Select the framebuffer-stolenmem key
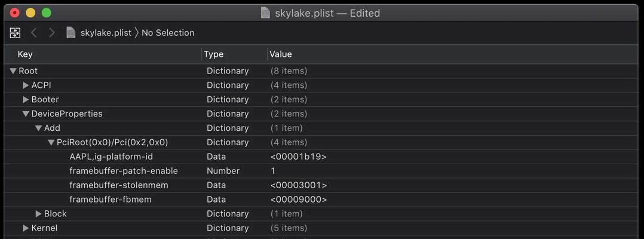Viewport: 644px width, 239px height. point(119,185)
